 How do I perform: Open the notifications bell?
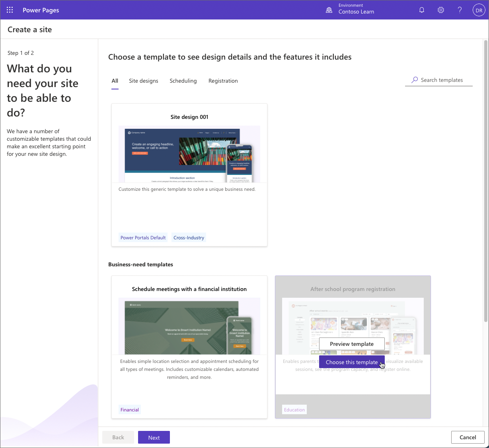[422, 10]
